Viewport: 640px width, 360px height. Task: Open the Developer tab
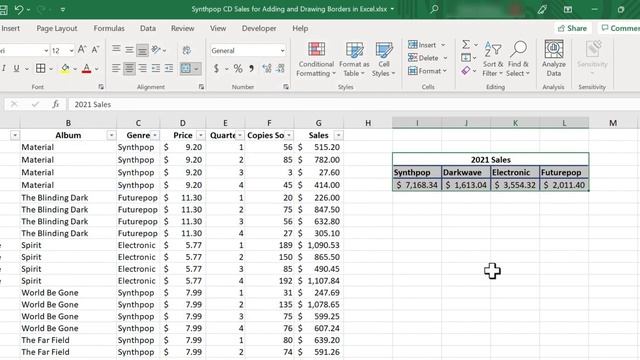[259, 28]
